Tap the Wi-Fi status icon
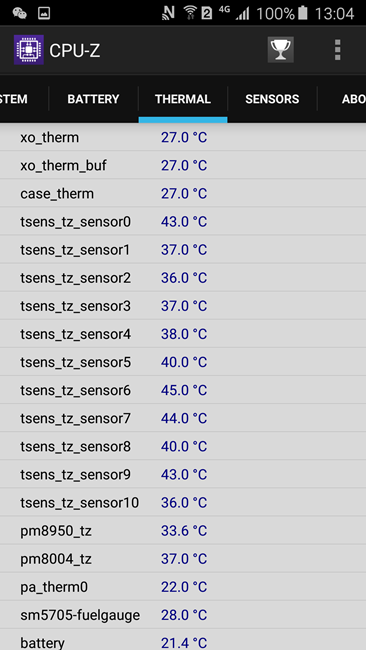Image resolution: width=366 pixels, height=650 pixels. tap(190, 13)
